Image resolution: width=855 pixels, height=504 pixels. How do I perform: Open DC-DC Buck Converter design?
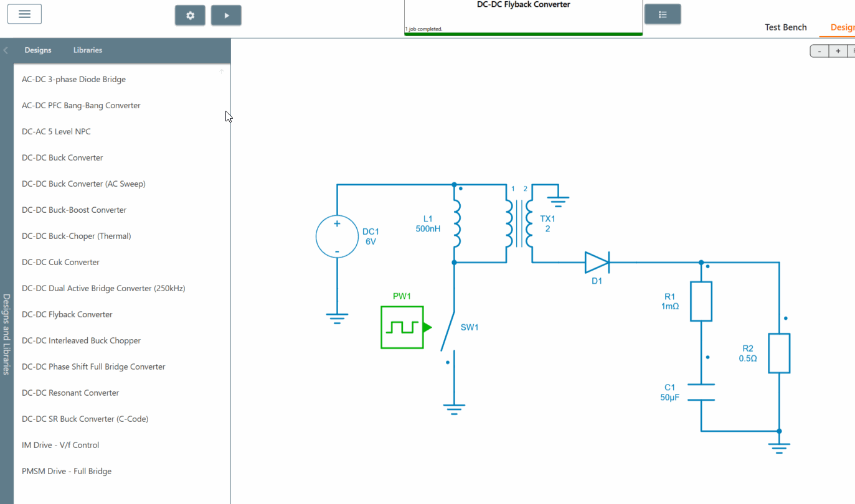[x=62, y=158]
